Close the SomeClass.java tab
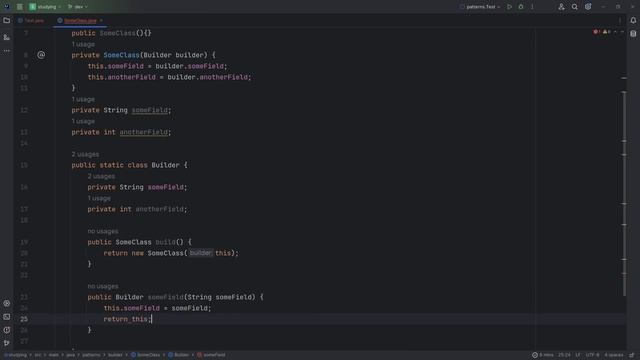Screen dimensions: 640x360 coord(101,20)
